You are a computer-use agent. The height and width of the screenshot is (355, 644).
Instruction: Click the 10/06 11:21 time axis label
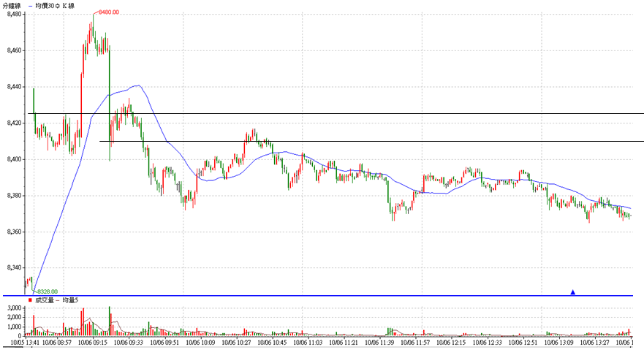(x=344, y=343)
